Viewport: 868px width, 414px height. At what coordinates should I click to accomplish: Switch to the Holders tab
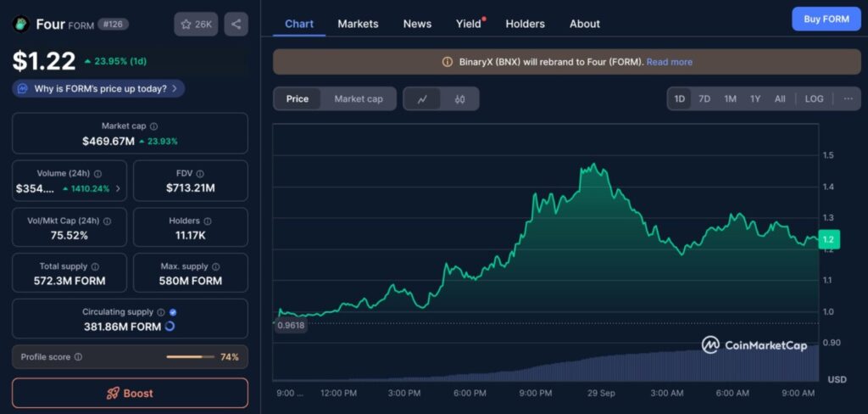pos(525,24)
